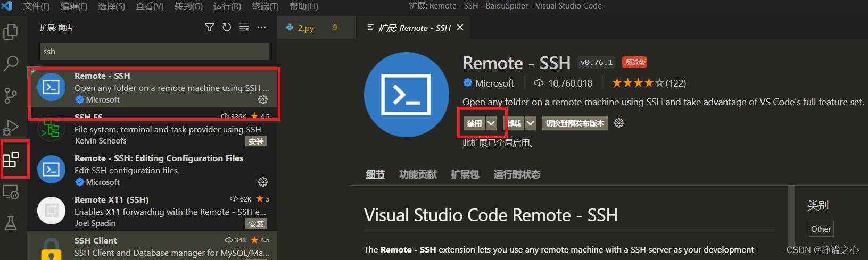The width and height of the screenshot is (868, 260).
Task: Open the Testing flask view
Action: 11,223
